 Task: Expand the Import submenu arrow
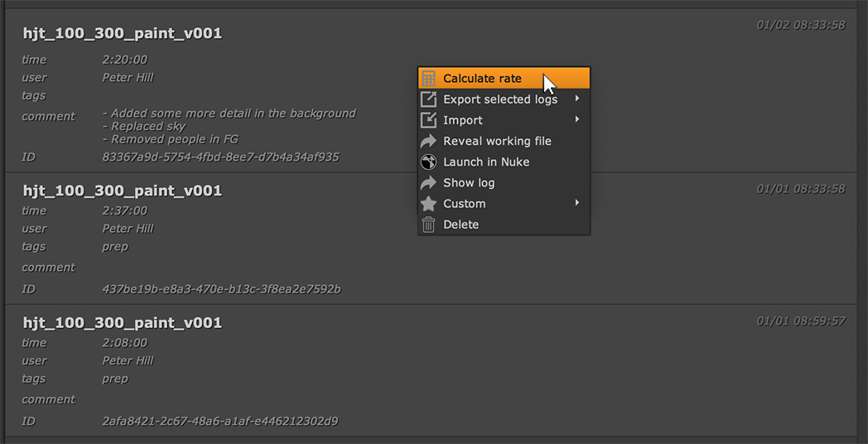[576, 120]
